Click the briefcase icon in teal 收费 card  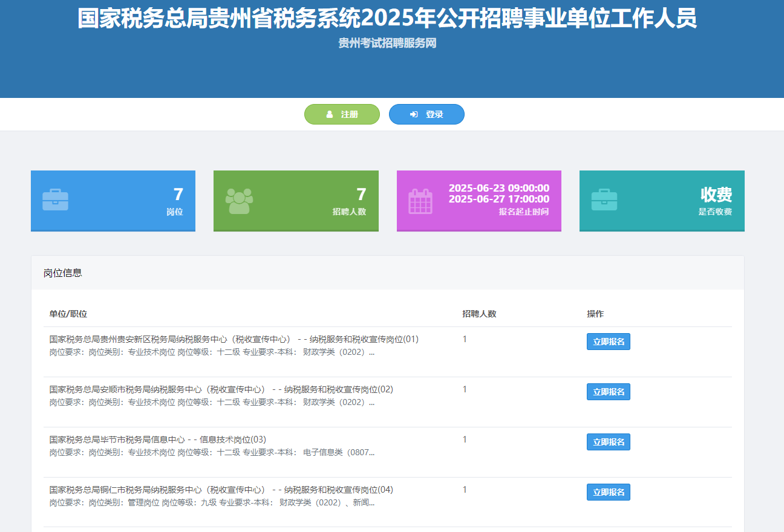point(604,200)
